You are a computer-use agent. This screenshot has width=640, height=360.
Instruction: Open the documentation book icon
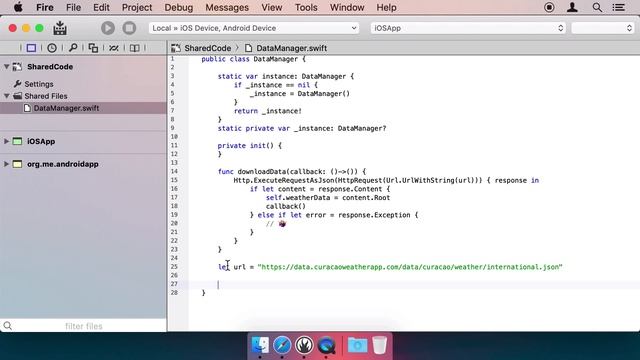134,48
